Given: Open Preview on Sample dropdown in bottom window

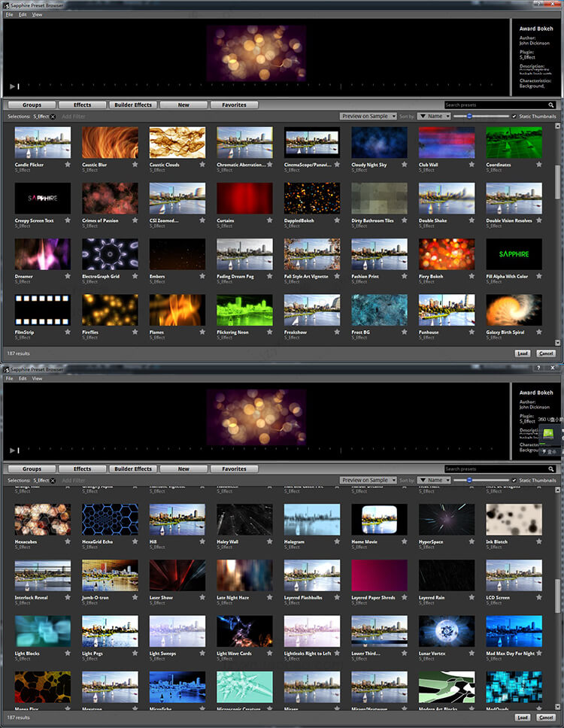Looking at the screenshot, I should [x=368, y=480].
